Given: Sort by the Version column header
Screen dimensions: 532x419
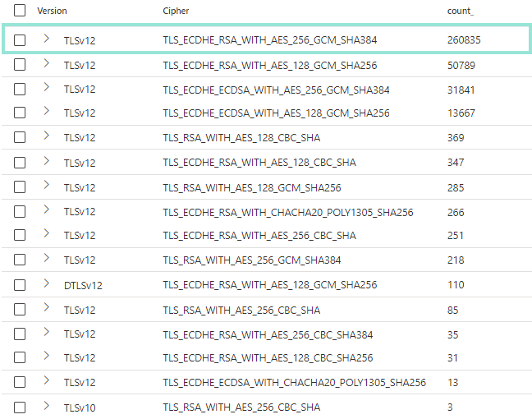Looking at the screenshot, I should (x=52, y=11).
